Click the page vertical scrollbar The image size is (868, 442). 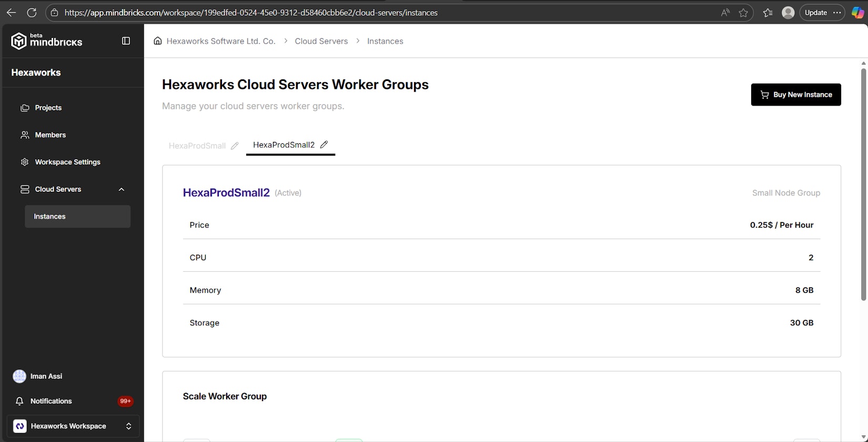coord(863,184)
